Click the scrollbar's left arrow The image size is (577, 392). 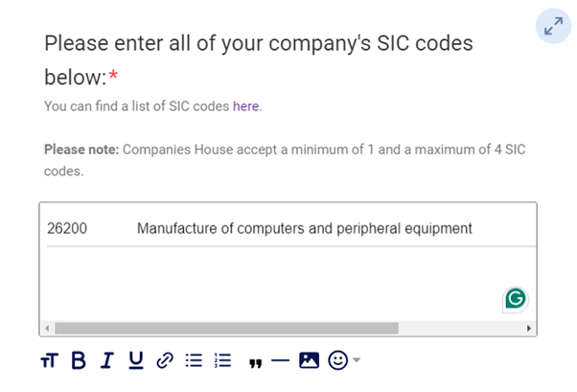45,328
